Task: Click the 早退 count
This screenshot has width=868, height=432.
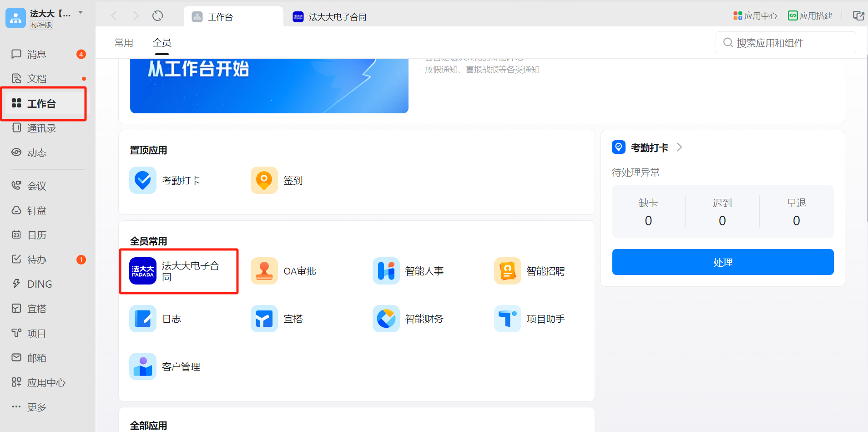Action: pyautogui.click(x=797, y=221)
